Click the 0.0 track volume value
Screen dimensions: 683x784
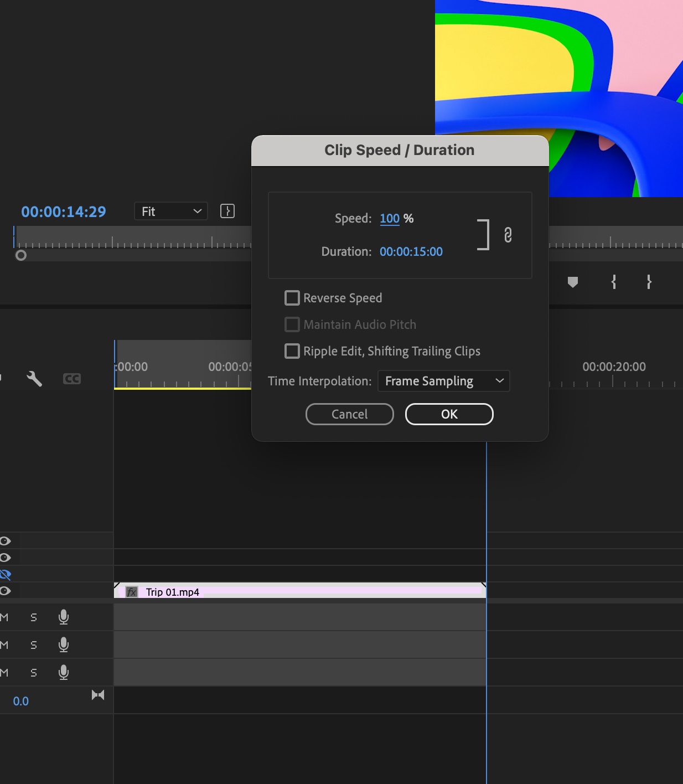(21, 700)
